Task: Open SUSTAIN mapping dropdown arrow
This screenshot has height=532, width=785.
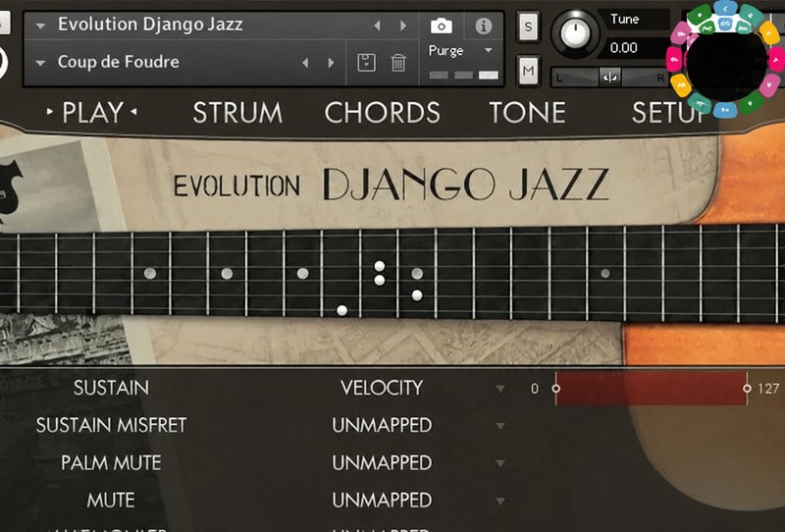Action: 499,389
